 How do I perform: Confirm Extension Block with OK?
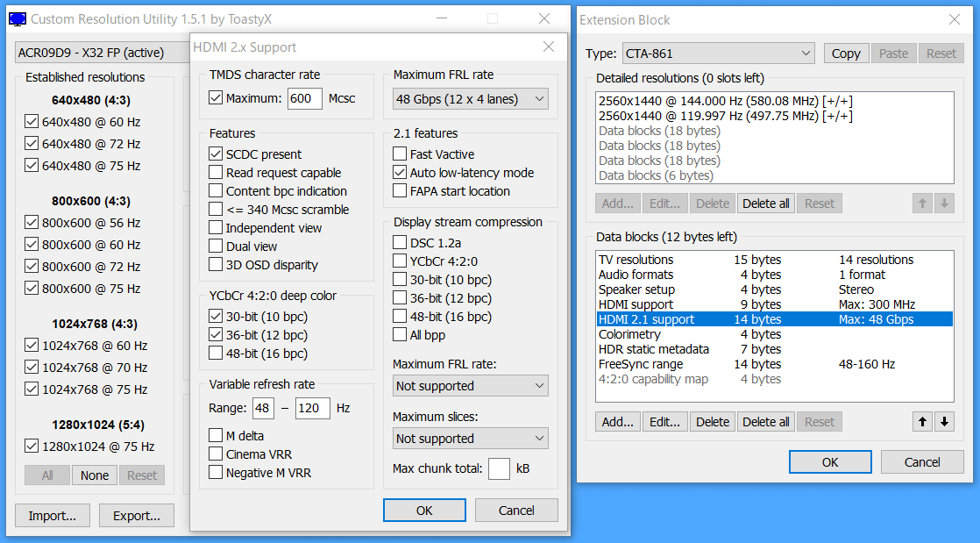pos(830,462)
